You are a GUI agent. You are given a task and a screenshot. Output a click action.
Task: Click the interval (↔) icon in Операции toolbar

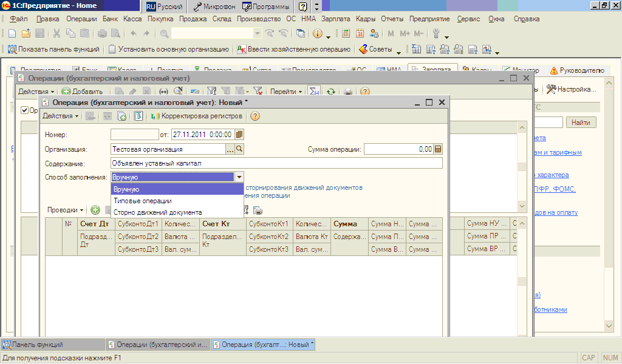pyautogui.click(x=163, y=92)
